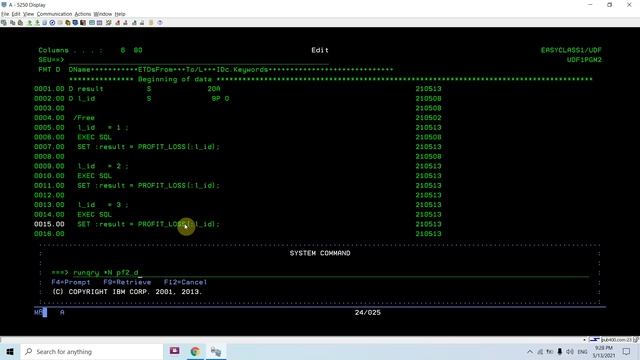Click the teal screen toolbar icon
Screen dimensions: 640x360
[92, 23]
